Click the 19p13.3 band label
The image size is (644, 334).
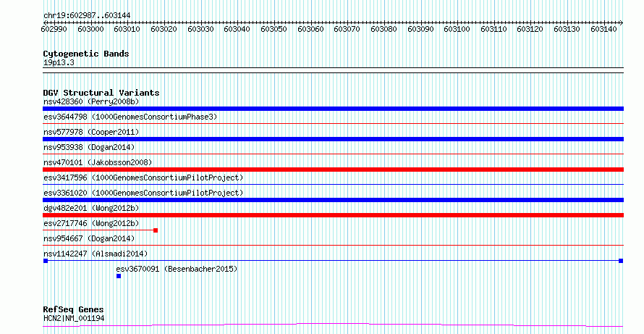point(59,63)
